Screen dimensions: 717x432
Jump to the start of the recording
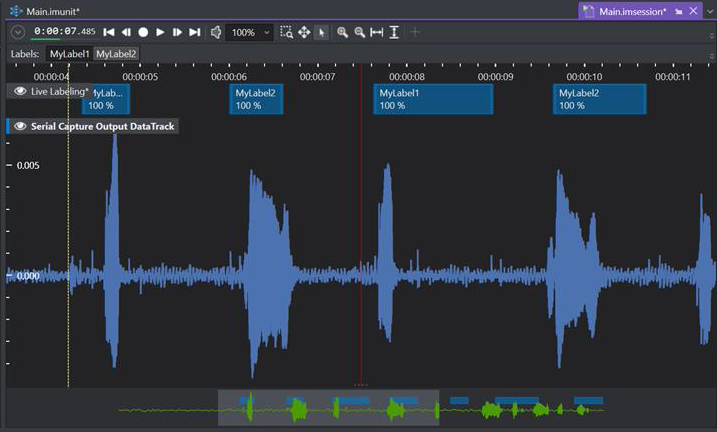109,32
